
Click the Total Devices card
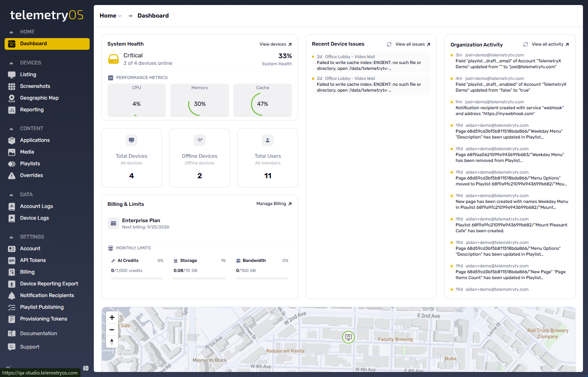[x=132, y=158]
